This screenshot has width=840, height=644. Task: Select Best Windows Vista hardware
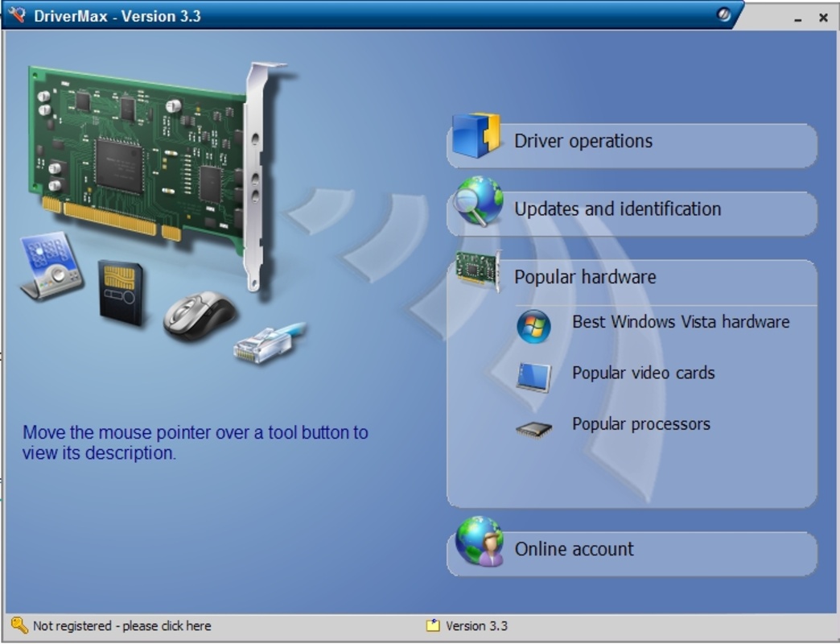679,322
